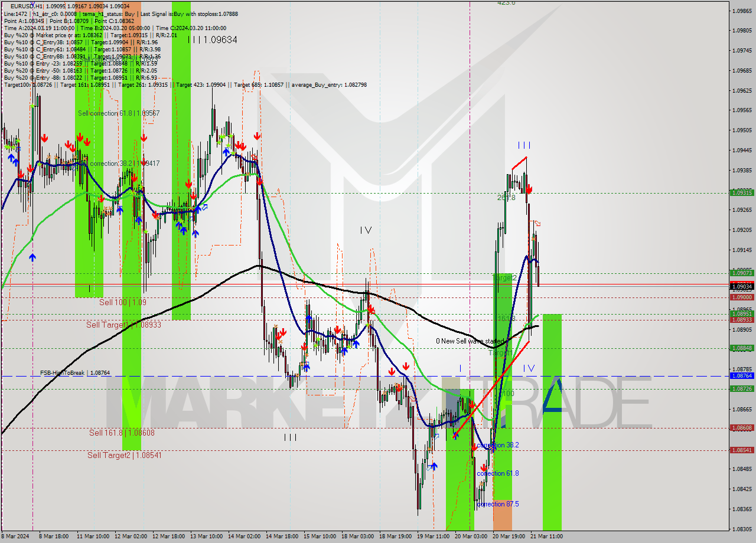Click the green 1.09315 price tag
Image resolution: width=756 pixels, height=543 pixels.
click(742, 192)
